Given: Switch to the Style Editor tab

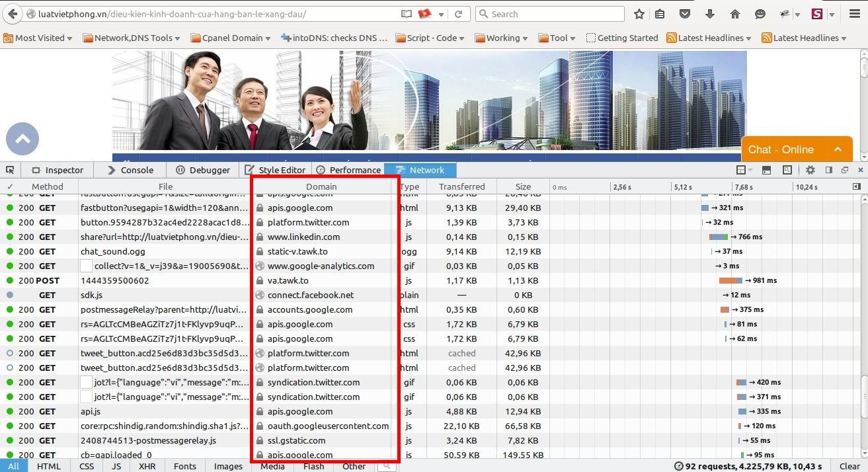Looking at the screenshot, I should pos(275,170).
